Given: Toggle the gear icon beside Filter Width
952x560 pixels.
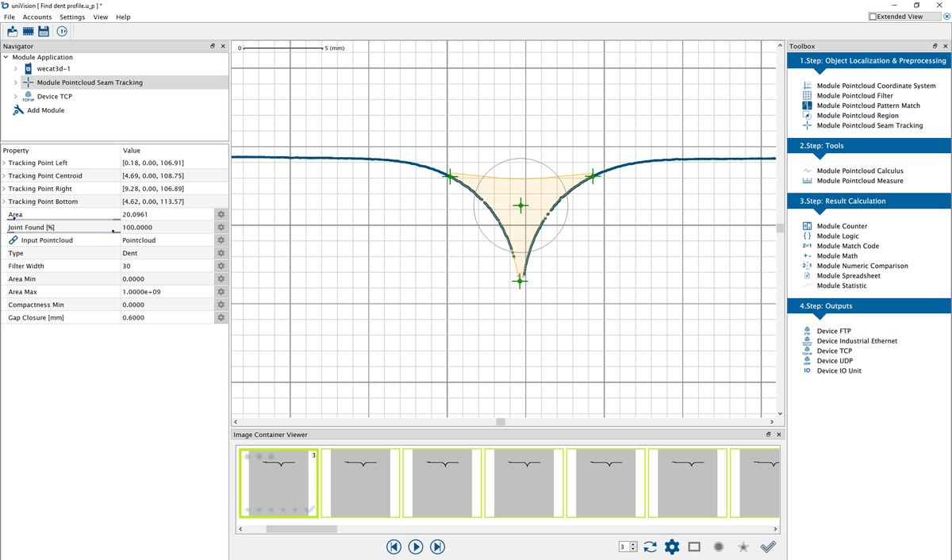Looking at the screenshot, I should tap(220, 266).
